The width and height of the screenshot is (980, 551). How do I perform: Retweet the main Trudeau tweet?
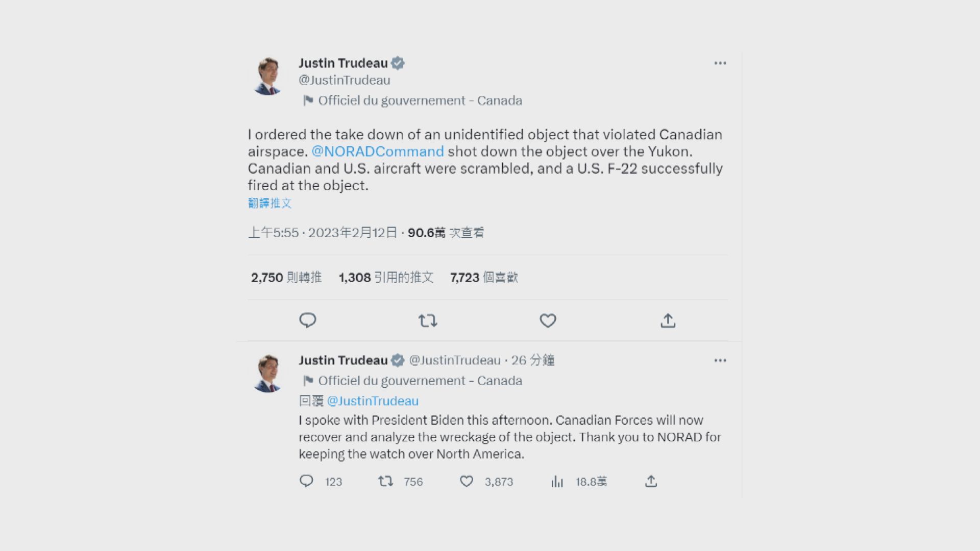point(428,320)
